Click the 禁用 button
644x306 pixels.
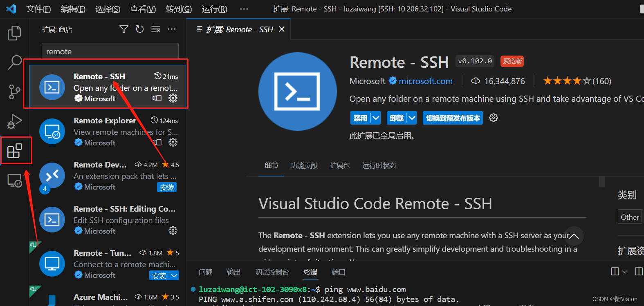coord(360,118)
